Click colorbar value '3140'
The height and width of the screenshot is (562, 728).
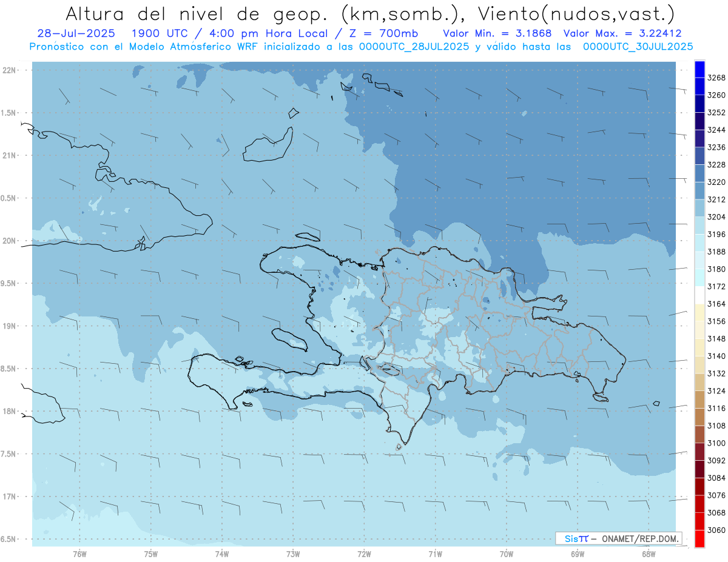[x=716, y=356]
